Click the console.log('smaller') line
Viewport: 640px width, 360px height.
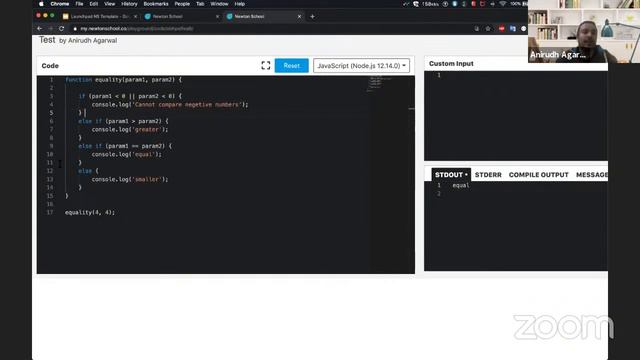130,179
